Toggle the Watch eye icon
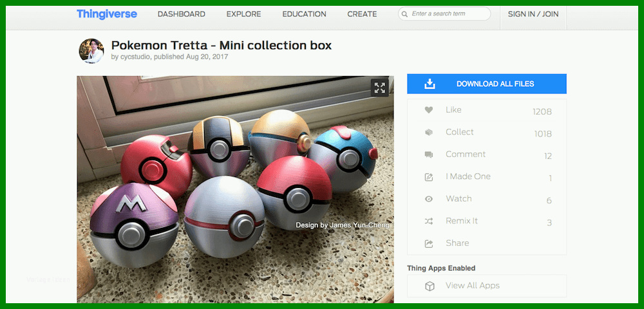644x309 pixels. (429, 199)
